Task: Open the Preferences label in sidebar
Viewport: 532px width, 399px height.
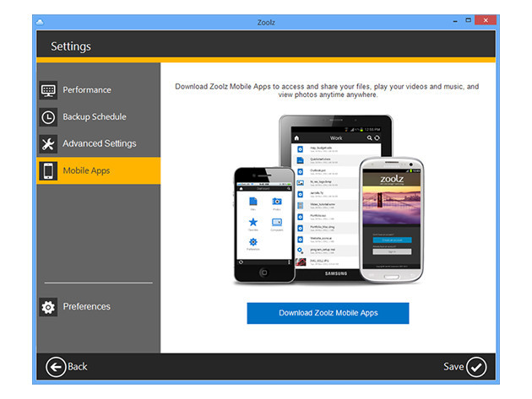Action: (86, 307)
